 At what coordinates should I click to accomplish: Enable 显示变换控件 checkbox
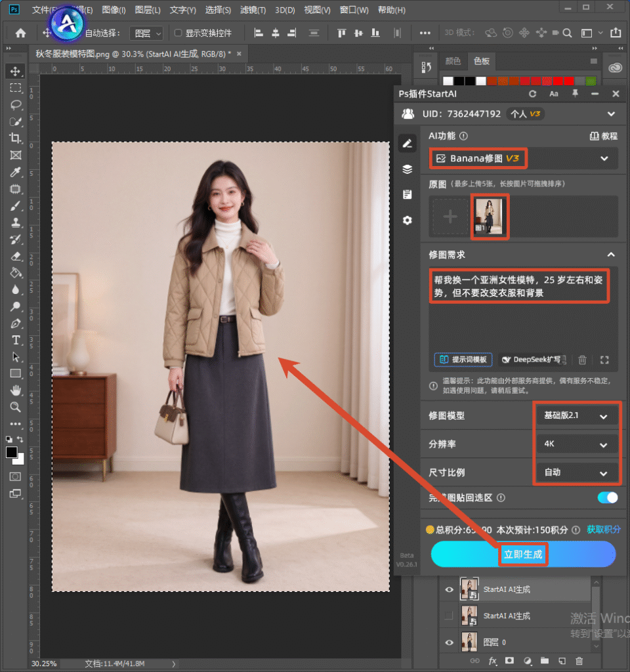click(x=178, y=33)
